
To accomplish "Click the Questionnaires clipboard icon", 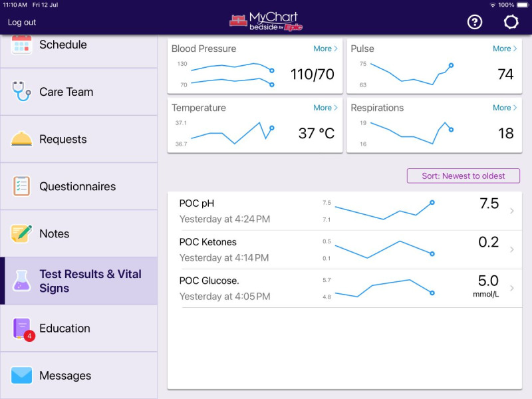I will pyautogui.click(x=21, y=186).
